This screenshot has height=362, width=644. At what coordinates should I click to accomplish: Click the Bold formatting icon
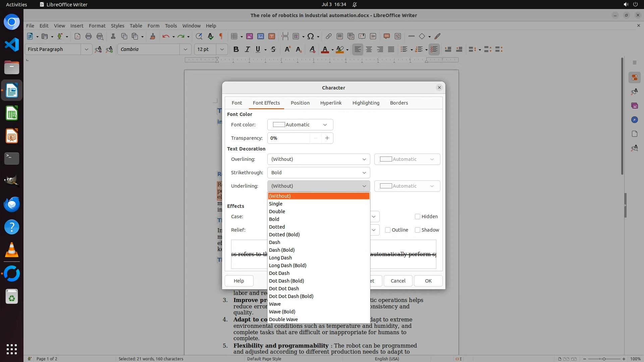click(x=236, y=49)
